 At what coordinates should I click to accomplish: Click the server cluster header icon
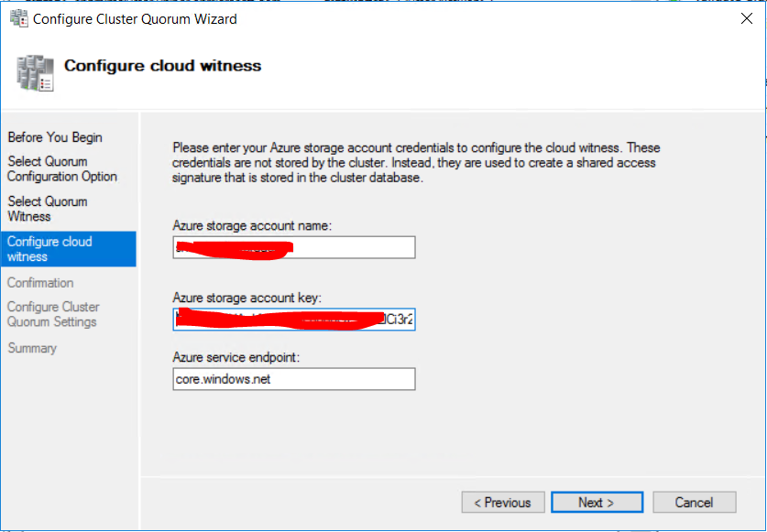point(33,68)
